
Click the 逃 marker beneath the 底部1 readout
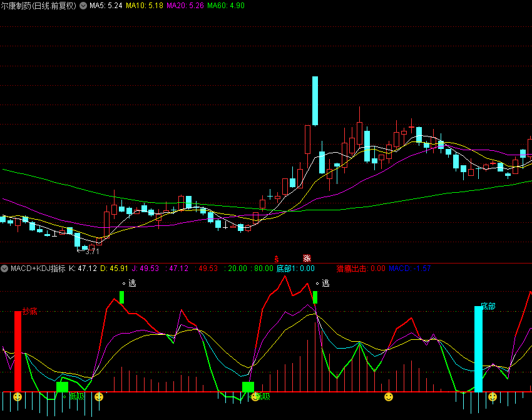pyautogui.click(x=325, y=283)
